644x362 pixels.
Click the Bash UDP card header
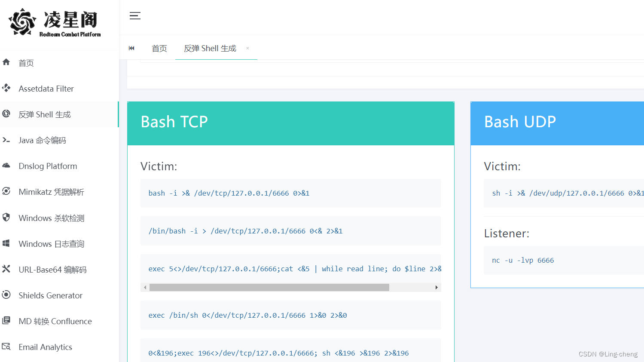(x=557, y=123)
